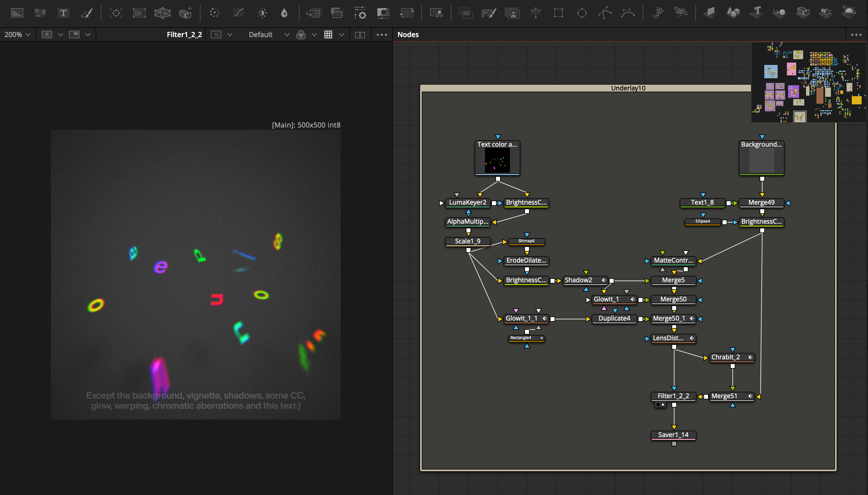Select the Paint brush tool in the toolbar
Image resolution: width=868 pixels, height=495 pixels.
[x=86, y=13]
